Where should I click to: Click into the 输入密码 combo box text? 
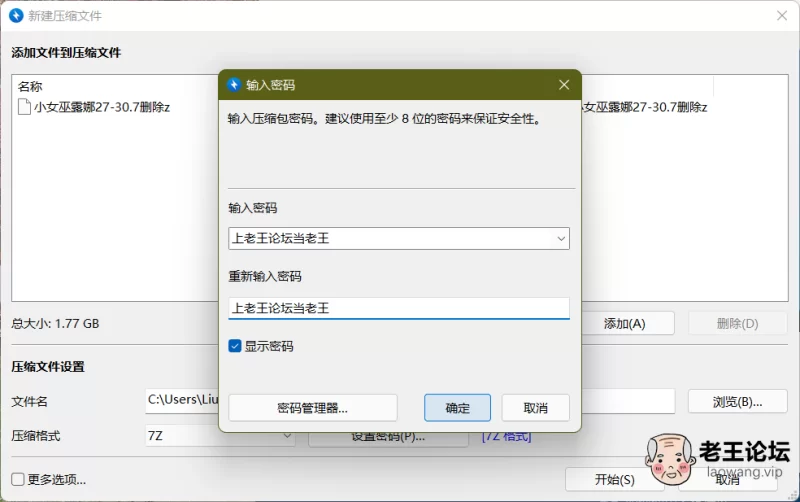tap(390, 238)
